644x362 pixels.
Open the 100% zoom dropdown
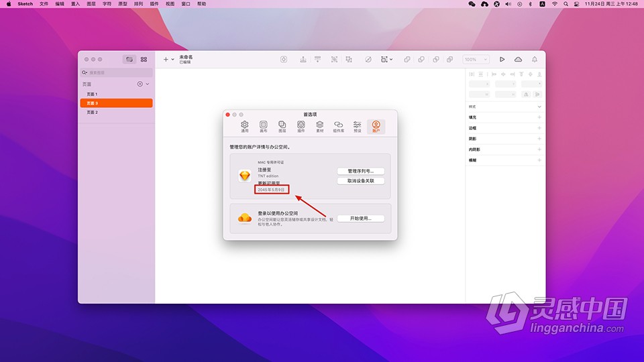click(476, 60)
